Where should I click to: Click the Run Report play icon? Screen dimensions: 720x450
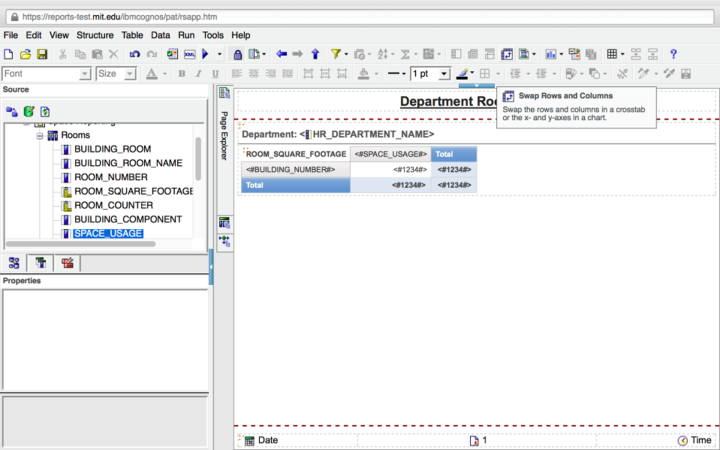pos(206,54)
